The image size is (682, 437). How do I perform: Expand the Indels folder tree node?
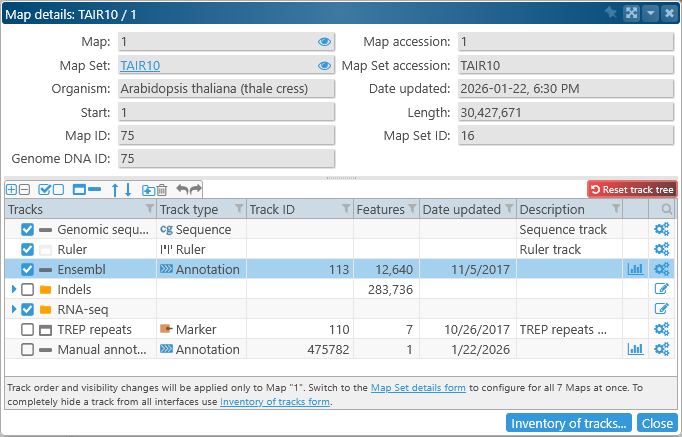click(14, 289)
